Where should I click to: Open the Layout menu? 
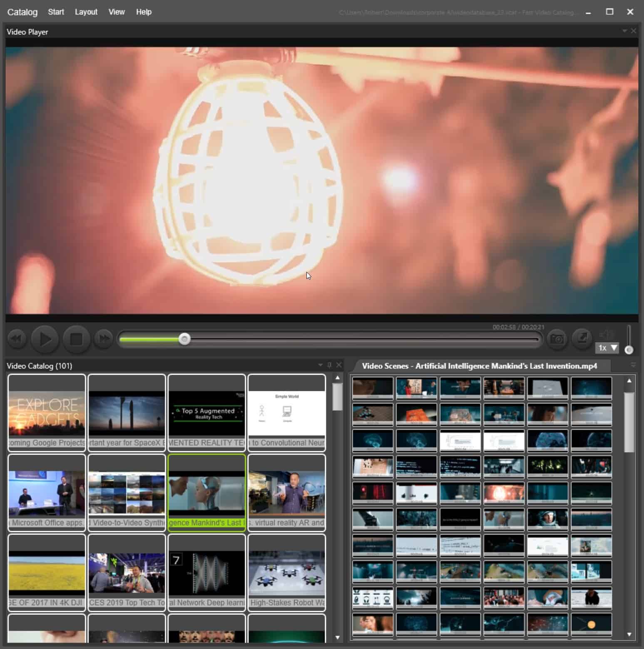86,12
